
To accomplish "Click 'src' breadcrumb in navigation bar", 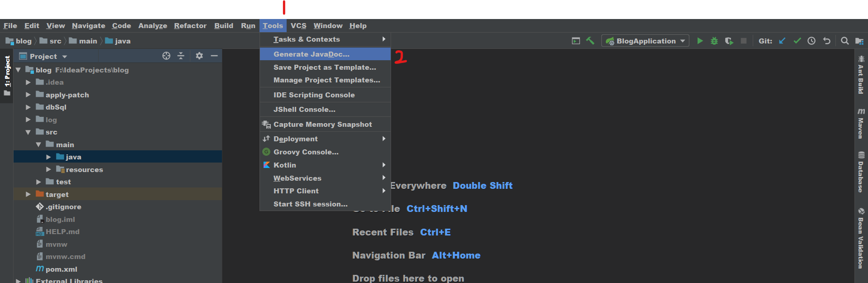I will tap(50, 41).
